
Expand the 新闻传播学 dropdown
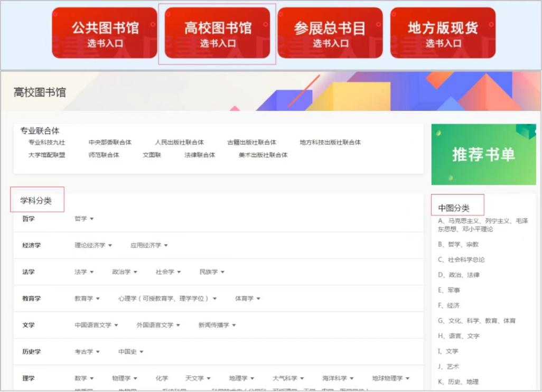pos(217,325)
